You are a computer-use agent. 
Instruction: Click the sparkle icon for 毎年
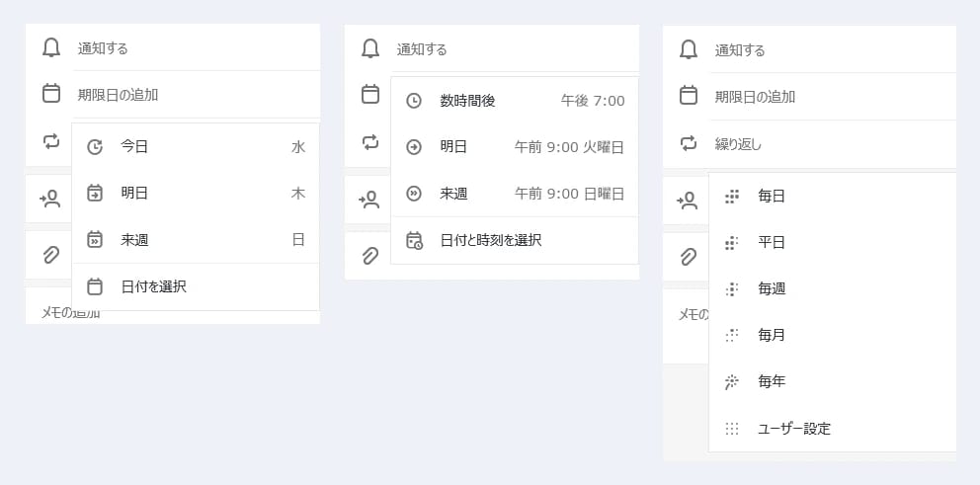731,382
